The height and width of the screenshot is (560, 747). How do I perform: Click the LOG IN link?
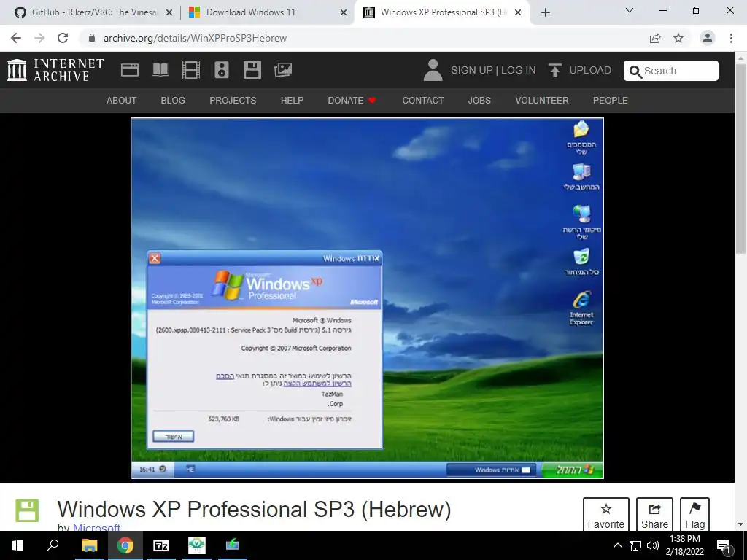519,70
